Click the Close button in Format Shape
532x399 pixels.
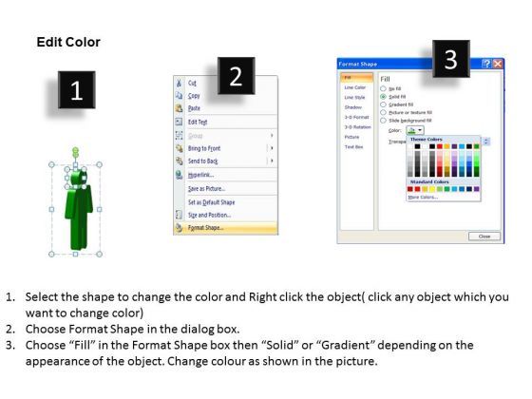[x=484, y=237]
